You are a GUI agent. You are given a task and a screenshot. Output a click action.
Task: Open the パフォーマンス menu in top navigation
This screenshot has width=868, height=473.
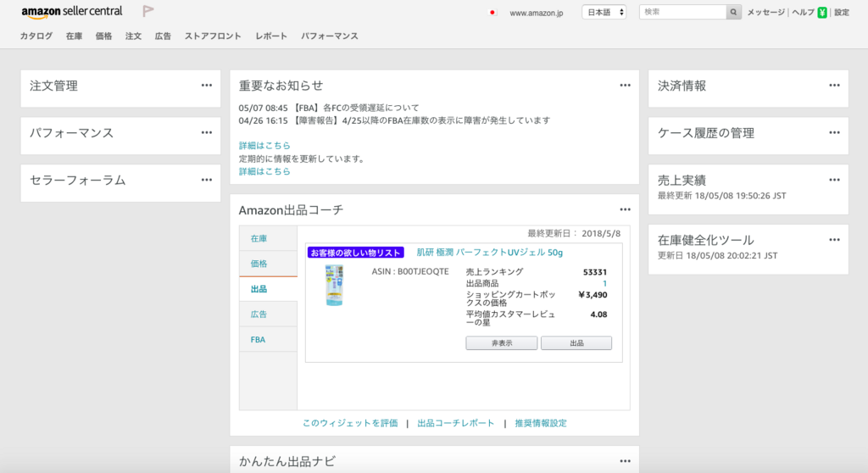330,36
